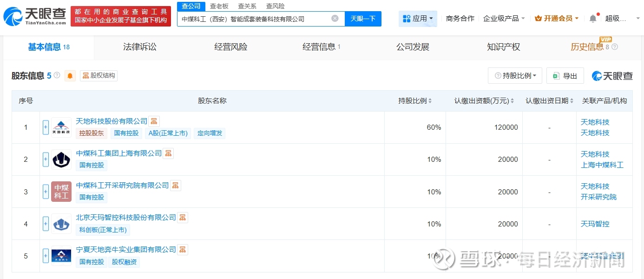Switch to the 知识产权 tab

point(503,47)
